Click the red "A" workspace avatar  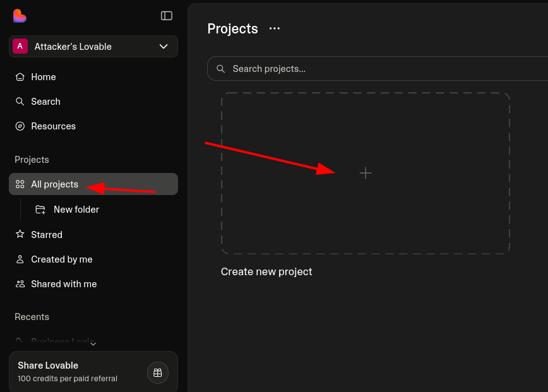(x=20, y=47)
